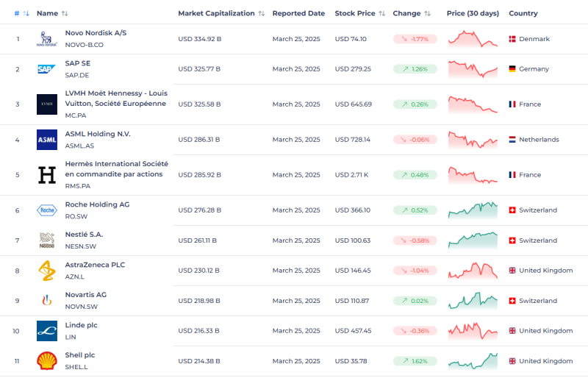Click the ASML logo icon
The image size is (588, 378).
click(46, 140)
